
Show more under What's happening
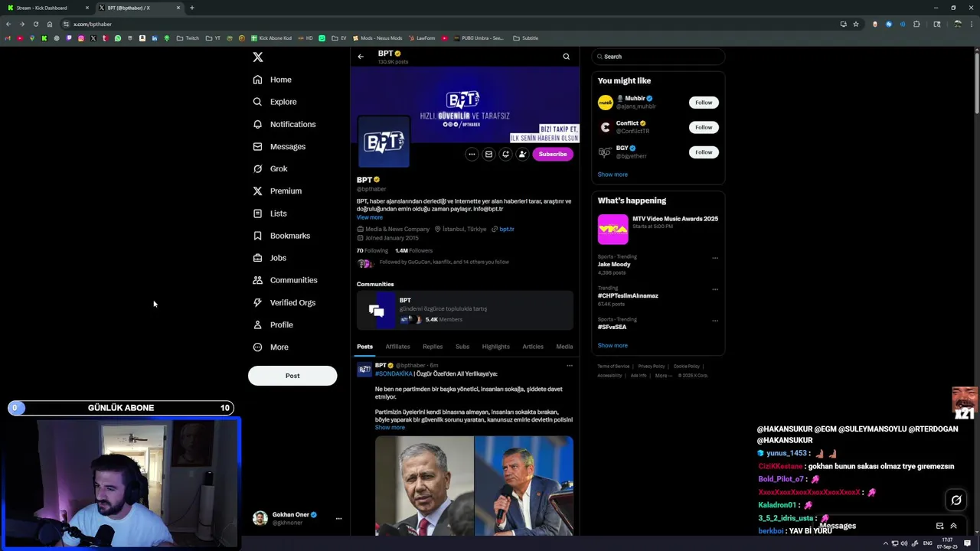pos(612,346)
